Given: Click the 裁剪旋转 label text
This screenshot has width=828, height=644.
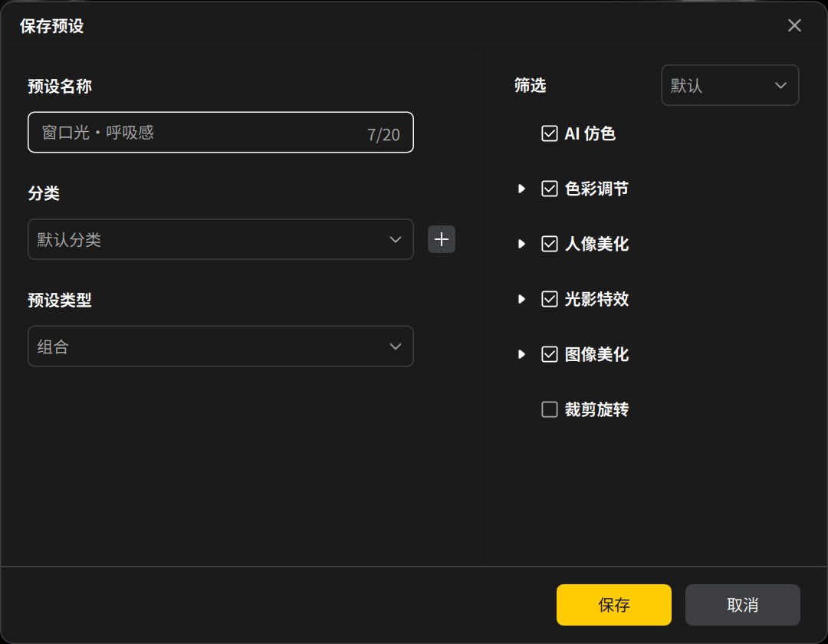Looking at the screenshot, I should [596, 409].
